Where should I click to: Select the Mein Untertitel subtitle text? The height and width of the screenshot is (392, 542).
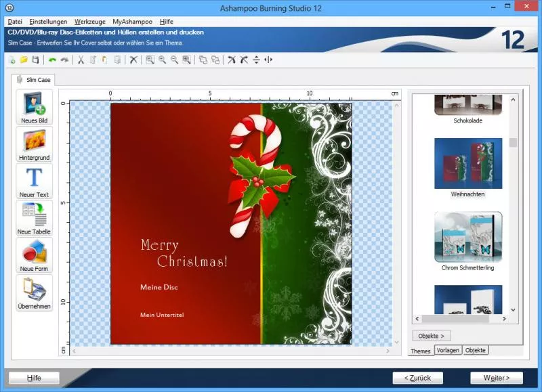162,315
